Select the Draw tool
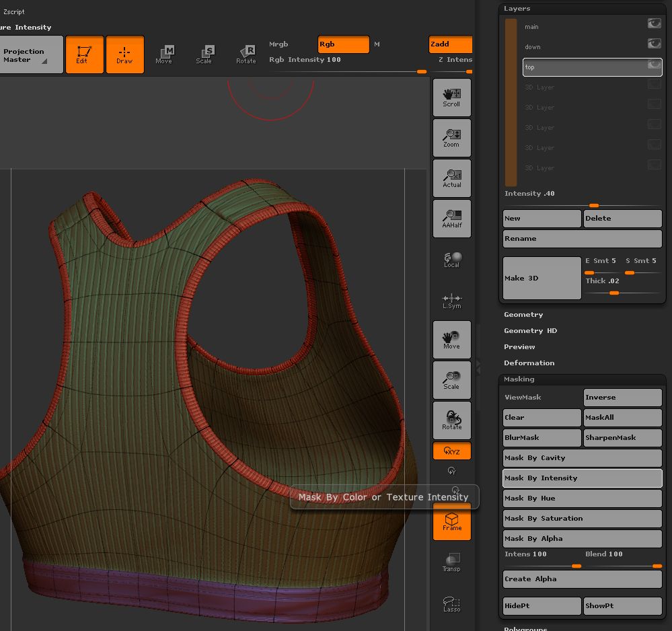This screenshot has height=631, width=672. pyautogui.click(x=124, y=54)
